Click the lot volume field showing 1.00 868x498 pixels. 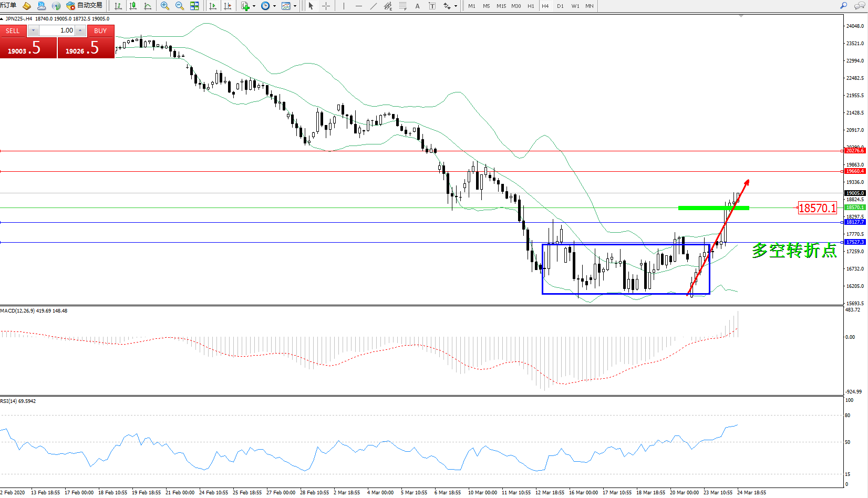coord(57,30)
